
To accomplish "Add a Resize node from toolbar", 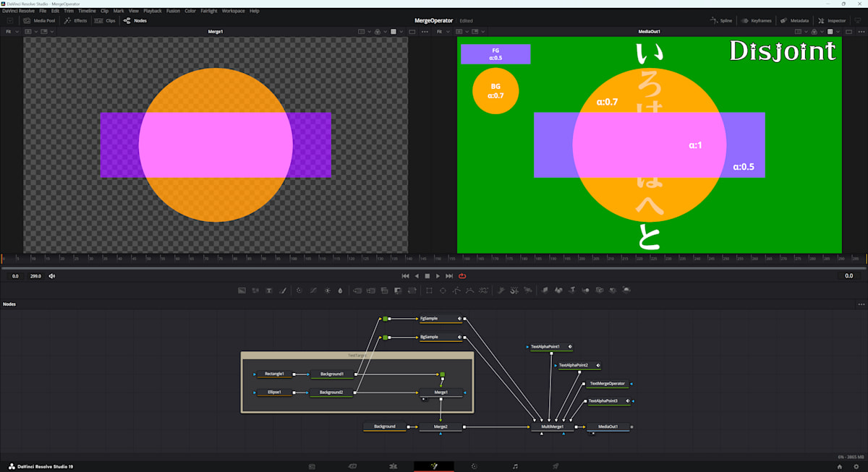I will (398, 290).
